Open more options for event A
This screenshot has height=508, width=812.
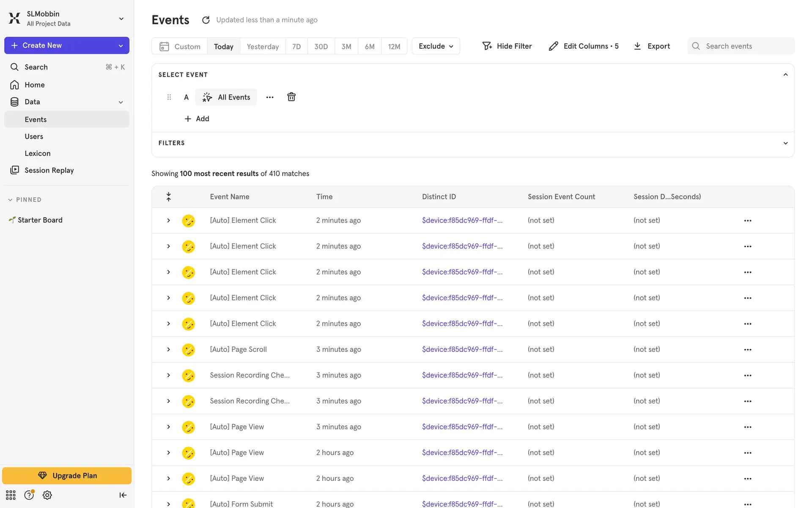tap(270, 97)
